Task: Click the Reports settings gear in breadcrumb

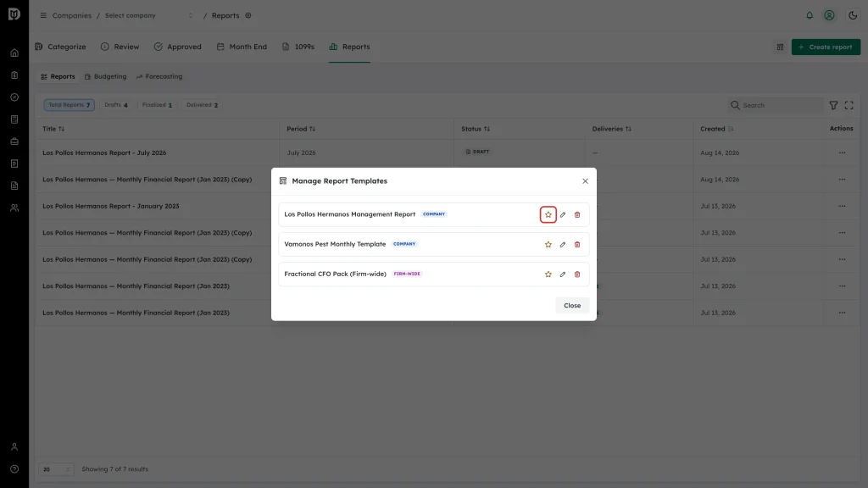Action: (248, 15)
